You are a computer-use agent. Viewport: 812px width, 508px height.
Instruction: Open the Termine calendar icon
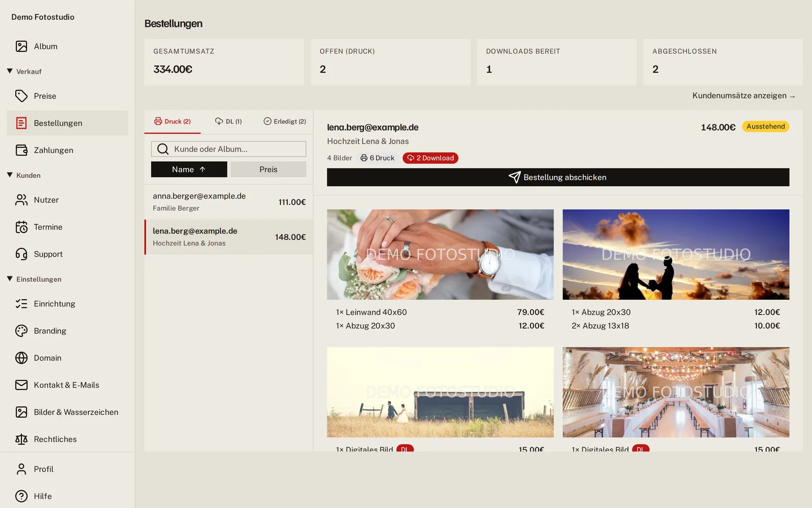point(21,227)
